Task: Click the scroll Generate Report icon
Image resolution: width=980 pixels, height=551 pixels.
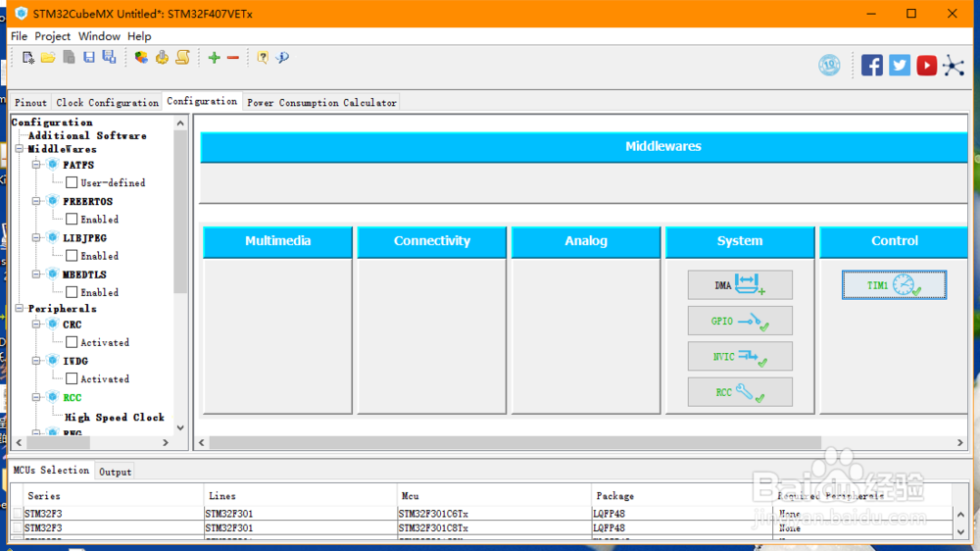Action: (x=182, y=58)
